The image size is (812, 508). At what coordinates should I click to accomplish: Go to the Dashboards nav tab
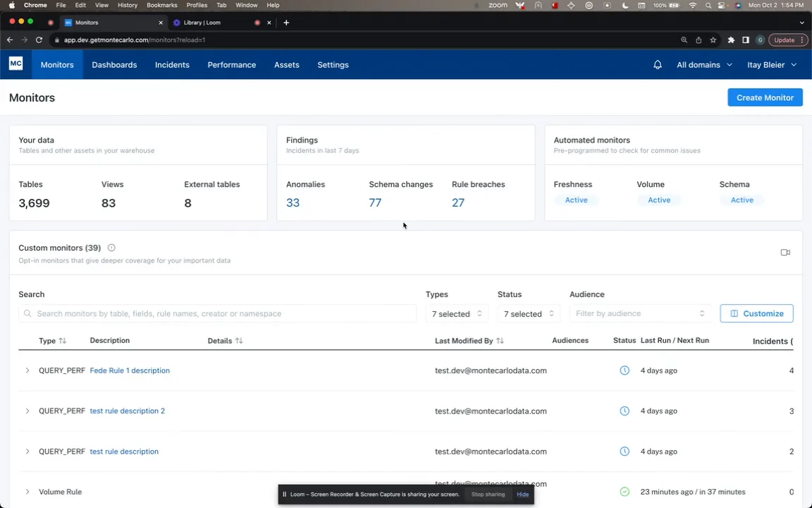tap(114, 65)
